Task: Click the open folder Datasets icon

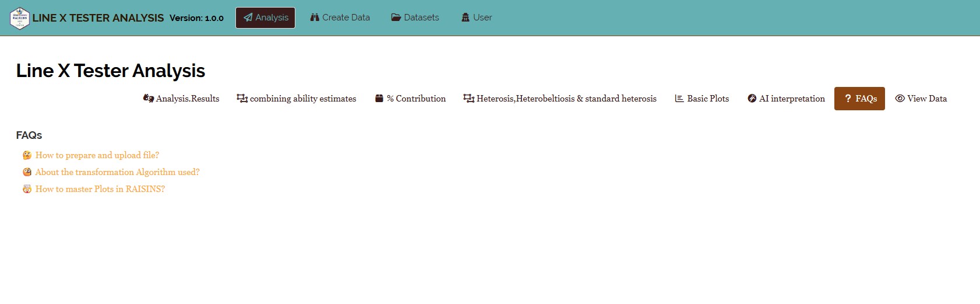Action: 396,18
